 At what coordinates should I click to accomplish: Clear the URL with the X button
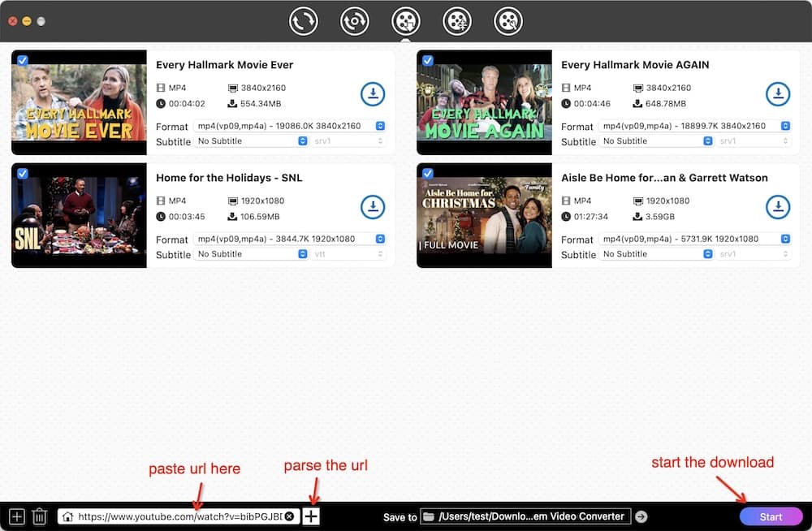(x=290, y=516)
